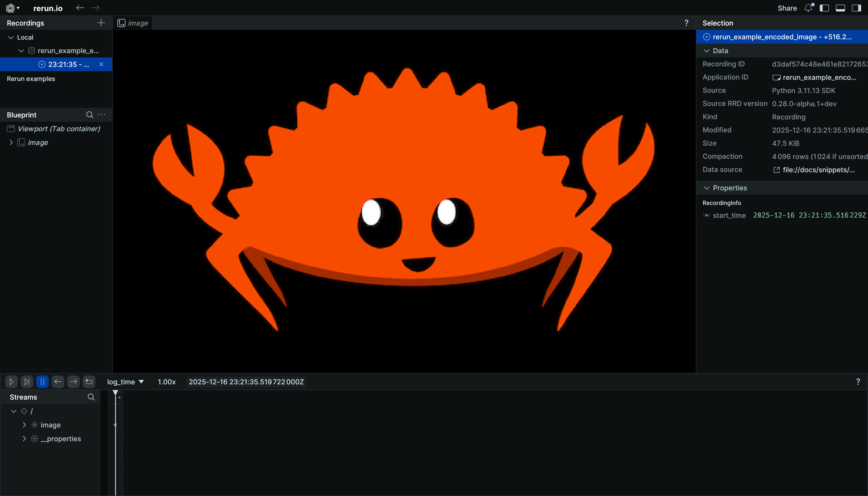The height and width of the screenshot is (496, 868).
Task: Add a recording with the plus icon
Action: tap(101, 23)
